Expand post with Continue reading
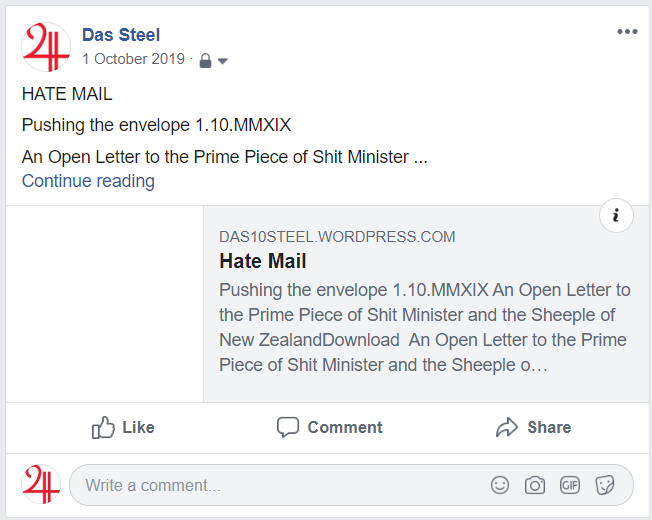The image size is (652, 520). [88, 181]
